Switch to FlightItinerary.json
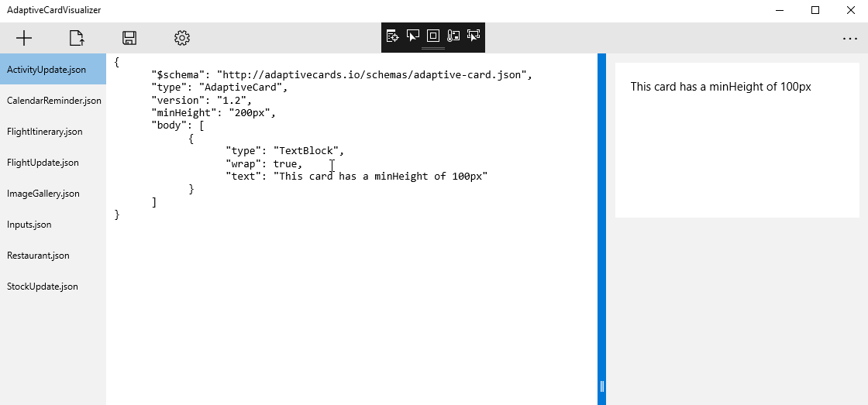This screenshot has height=405, width=868. point(53,131)
